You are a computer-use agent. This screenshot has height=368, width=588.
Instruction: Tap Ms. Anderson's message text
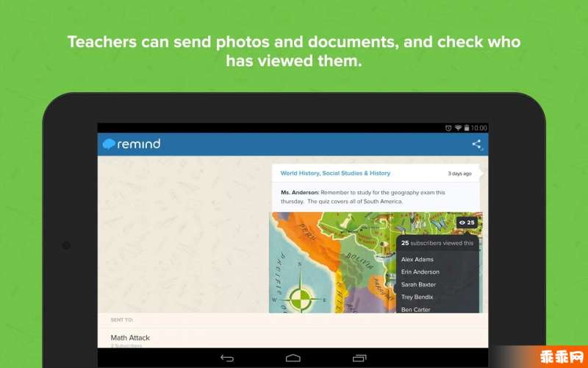click(x=362, y=197)
